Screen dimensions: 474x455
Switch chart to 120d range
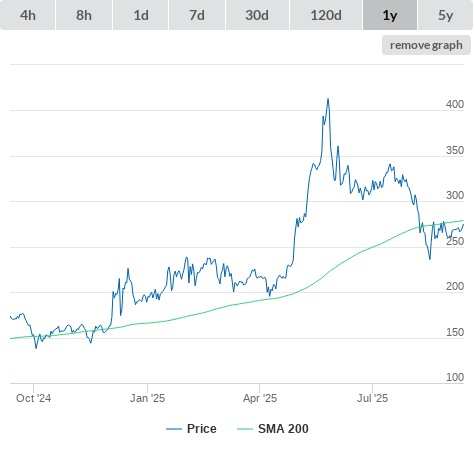pos(326,15)
